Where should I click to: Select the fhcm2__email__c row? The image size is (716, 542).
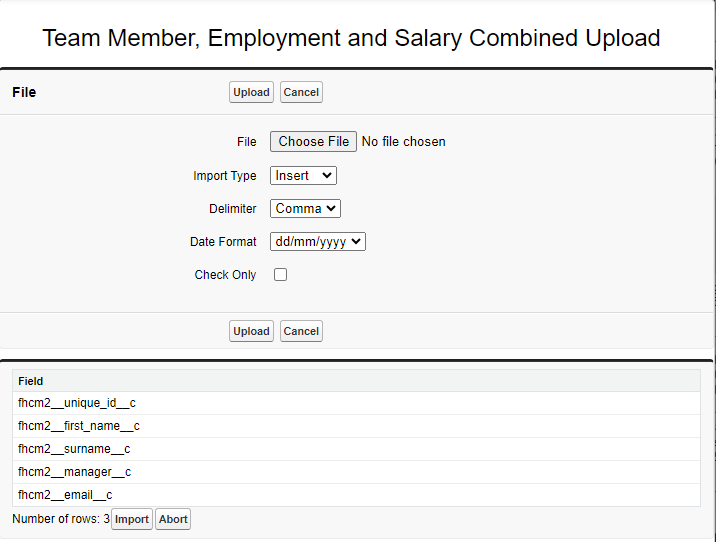[x=65, y=495]
